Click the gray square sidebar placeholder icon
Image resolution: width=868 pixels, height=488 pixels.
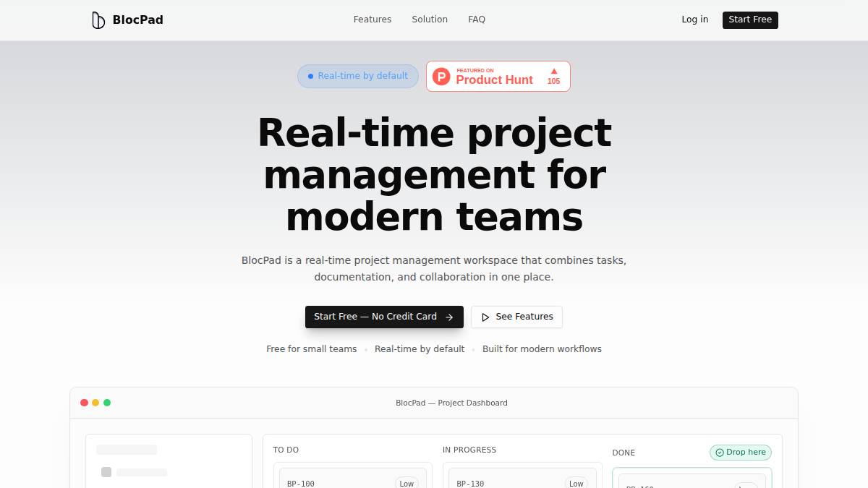106,472
